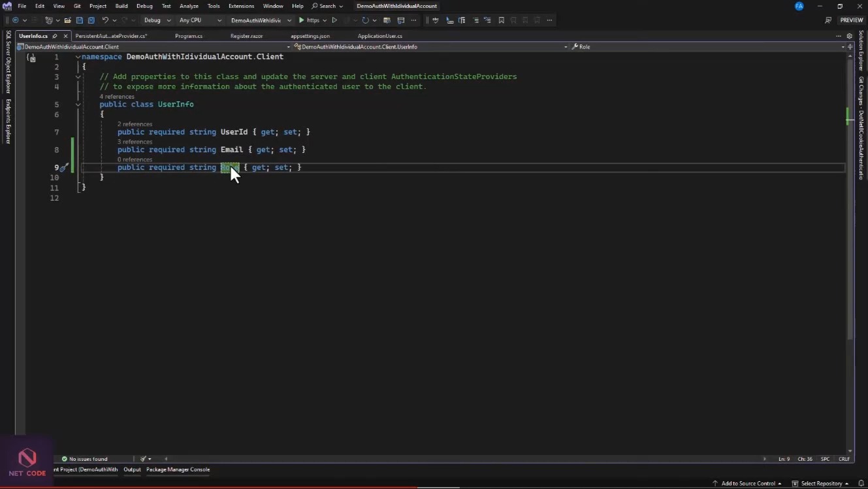Click Add to Source Control
Viewport: 868px width, 489px height.
tap(747, 483)
